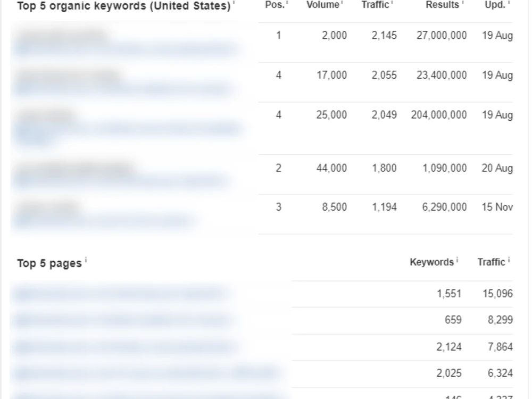Viewport: 532px width, 399px height.
Task: Click the info icon next to Volume
Action: point(342,3)
